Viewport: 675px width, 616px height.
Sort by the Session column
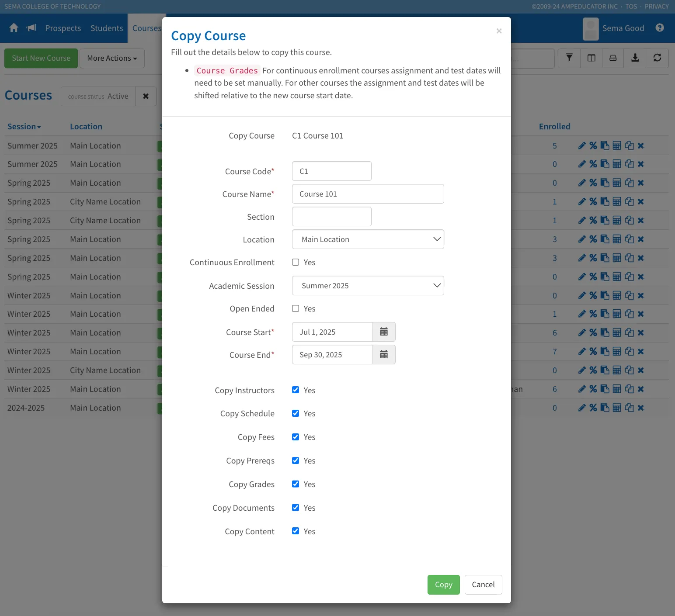click(24, 127)
